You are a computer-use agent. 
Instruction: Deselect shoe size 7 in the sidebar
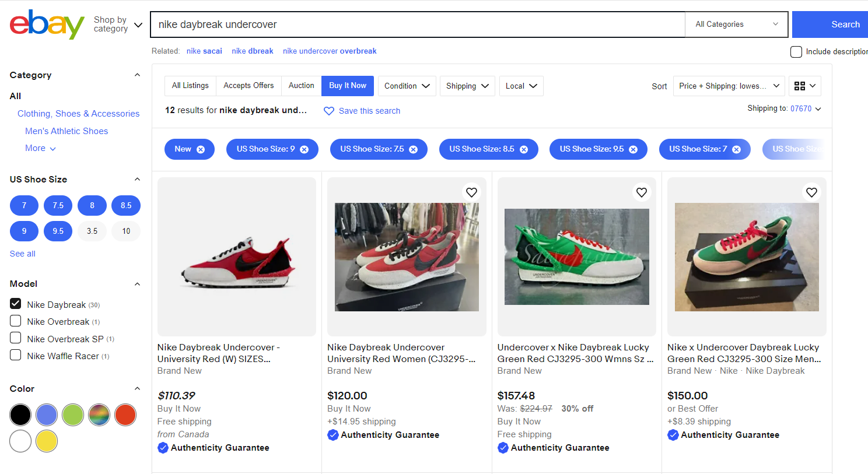point(24,205)
